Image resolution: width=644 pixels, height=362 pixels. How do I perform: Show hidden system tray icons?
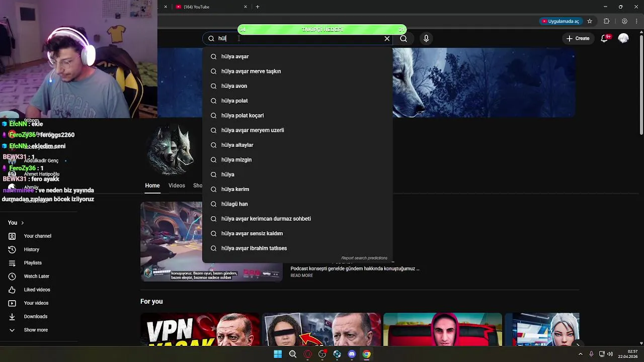(x=581, y=354)
